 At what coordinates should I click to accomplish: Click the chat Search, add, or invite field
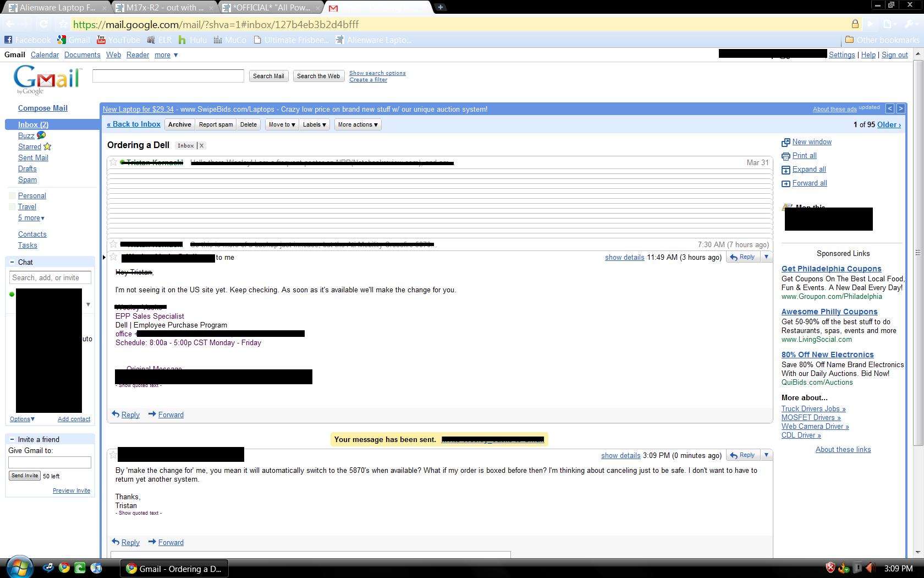point(50,277)
